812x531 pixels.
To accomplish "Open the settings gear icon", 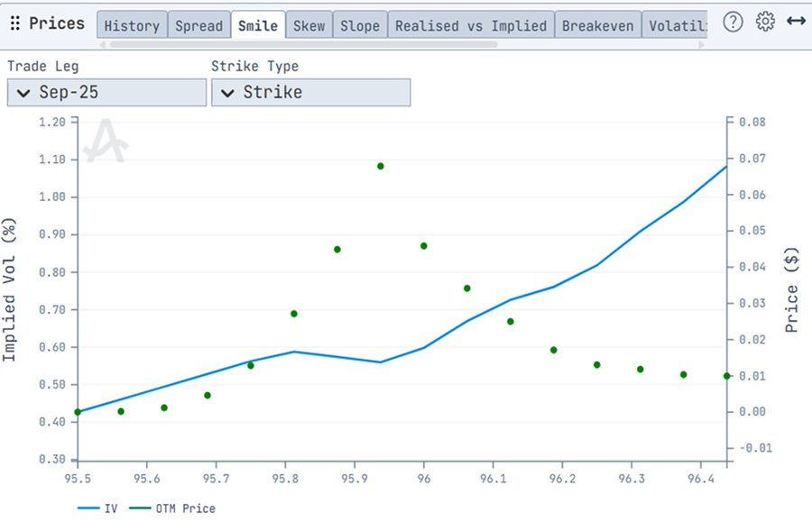I will click(765, 22).
